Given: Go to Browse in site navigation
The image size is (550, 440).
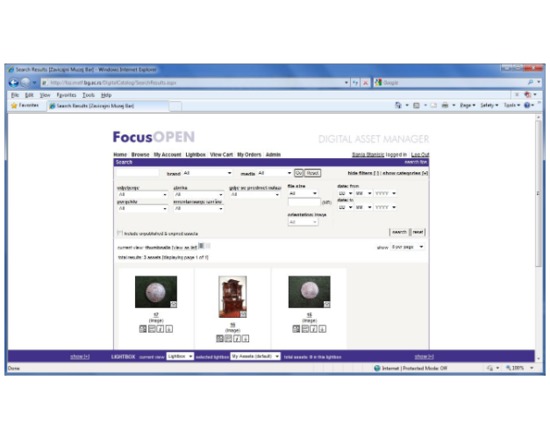Looking at the screenshot, I should 140,154.
